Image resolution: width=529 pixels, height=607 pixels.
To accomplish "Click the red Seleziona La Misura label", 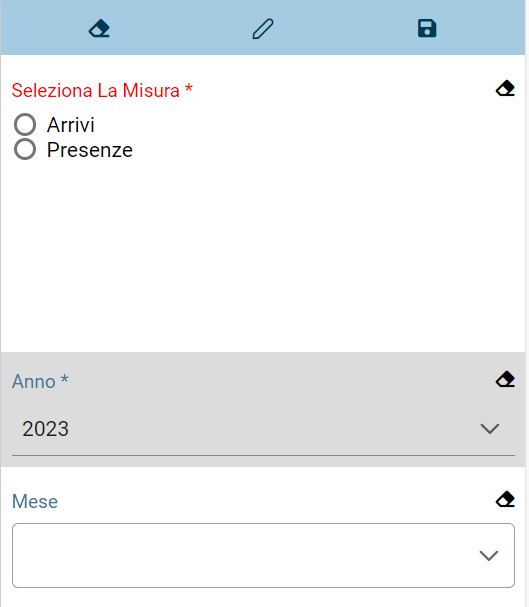I will [x=102, y=90].
